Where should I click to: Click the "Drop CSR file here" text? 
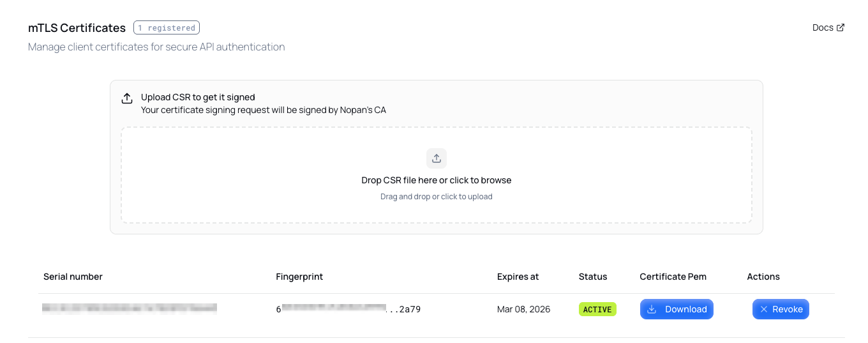pos(437,180)
